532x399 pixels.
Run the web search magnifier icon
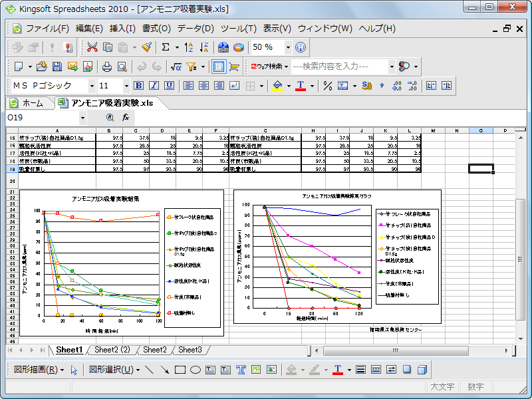coord(404,66)
